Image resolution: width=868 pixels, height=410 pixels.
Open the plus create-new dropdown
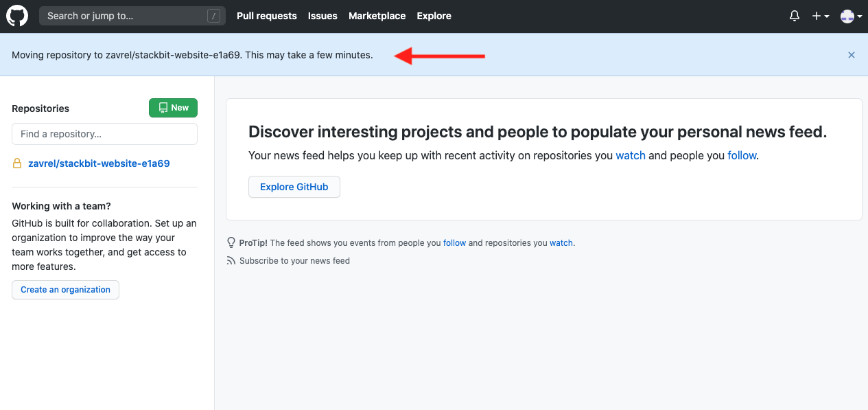click(821, 16)
